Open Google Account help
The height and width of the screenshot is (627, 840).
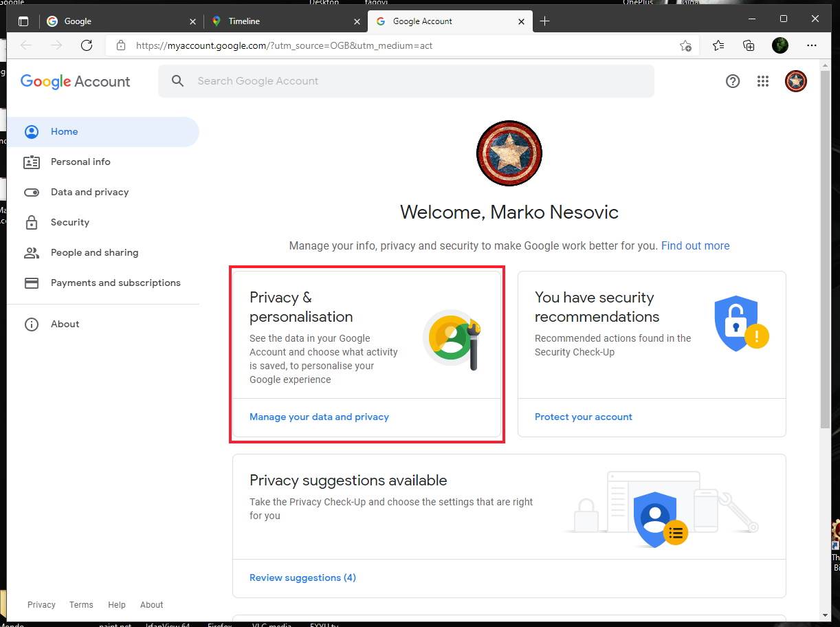coord(733,81)
